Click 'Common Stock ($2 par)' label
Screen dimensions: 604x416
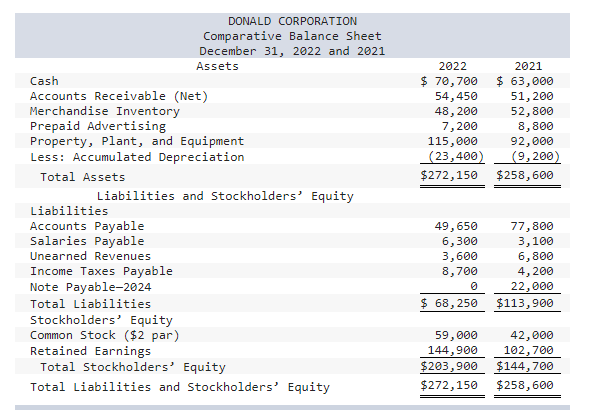(x=105, y=335)
